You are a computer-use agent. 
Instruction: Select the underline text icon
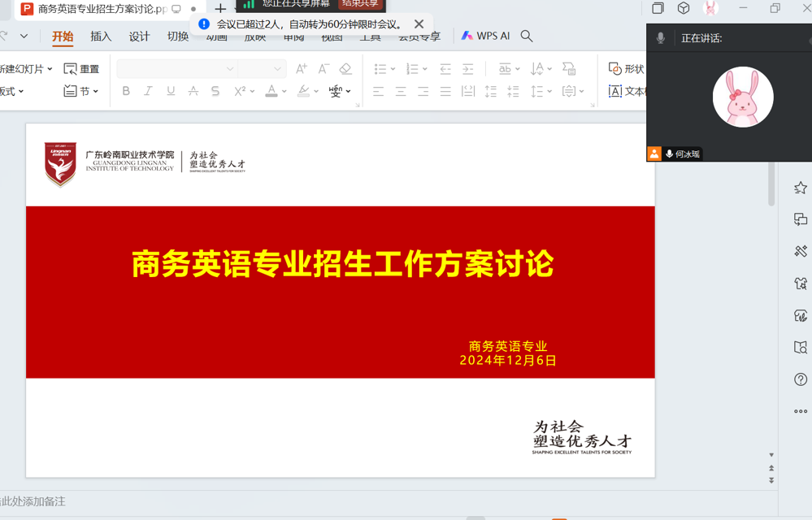pos(171,91)
